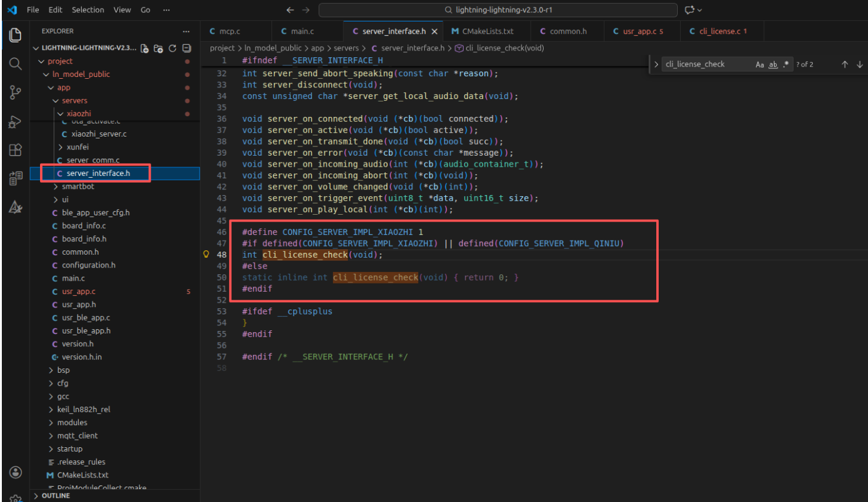Image resolution: width=868 pixels, height=502 pixels.
Task: Switch to the main.c editor tab
Action: [x=307, y=31]
